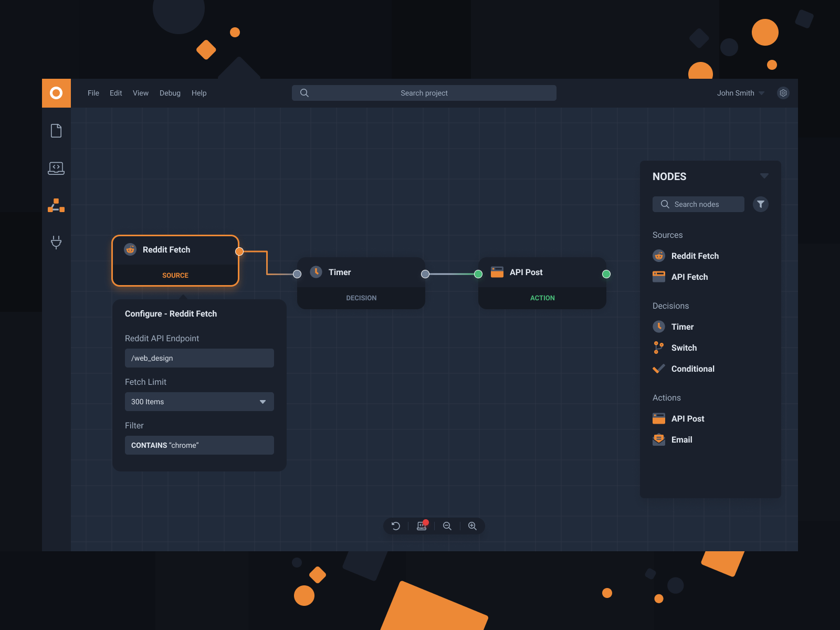Open the document page sidebar icon

click(56, 131)
